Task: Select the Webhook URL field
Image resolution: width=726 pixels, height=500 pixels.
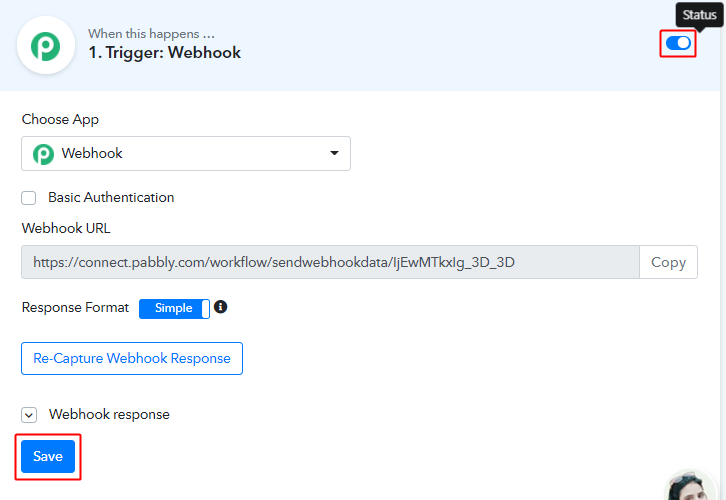Action: coord(330,262)
